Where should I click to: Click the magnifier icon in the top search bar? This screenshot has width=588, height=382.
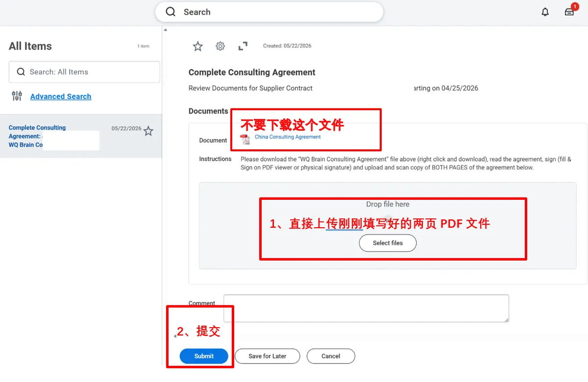click(x=171, y=12)
